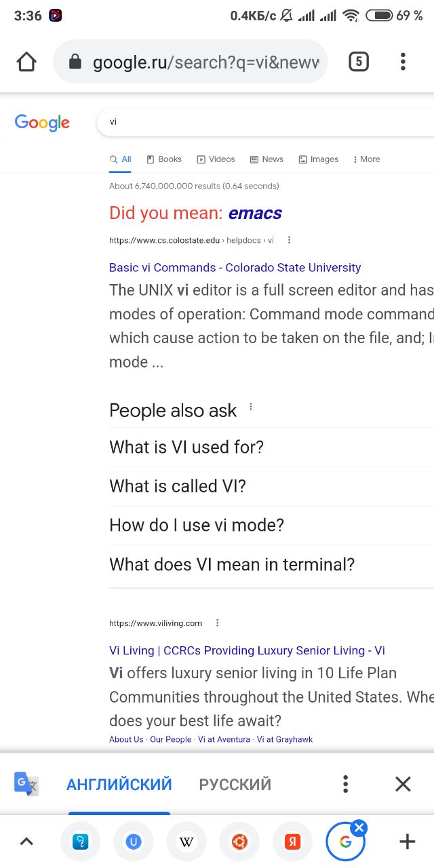The width and height of the screenshot is (434, 868).
Task: Tap the google.ru address bar URL
Action: (206, 62)
